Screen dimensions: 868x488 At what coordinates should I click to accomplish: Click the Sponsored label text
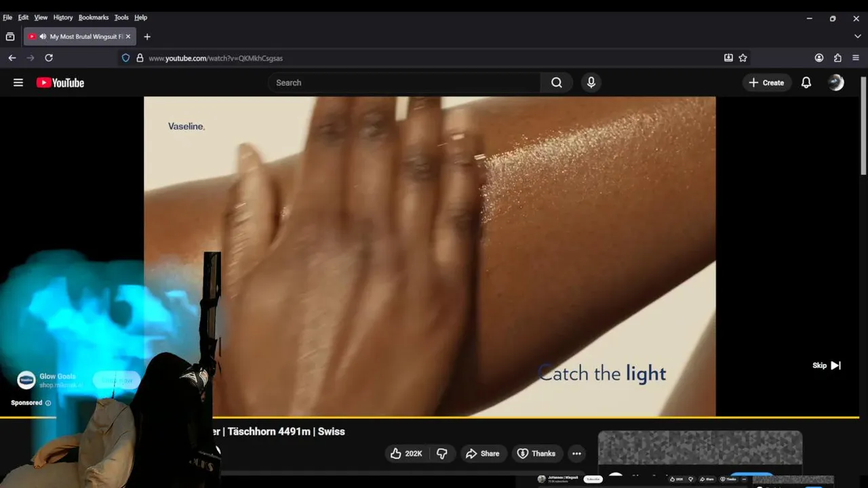coord(26,403)
